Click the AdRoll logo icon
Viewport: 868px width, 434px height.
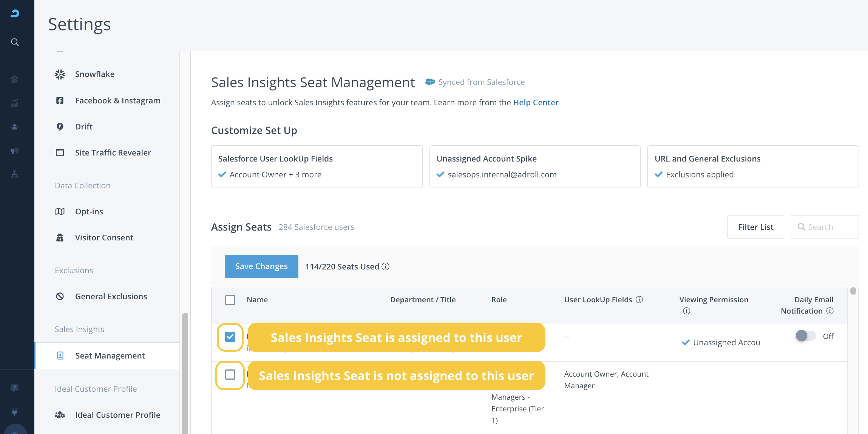15,14
